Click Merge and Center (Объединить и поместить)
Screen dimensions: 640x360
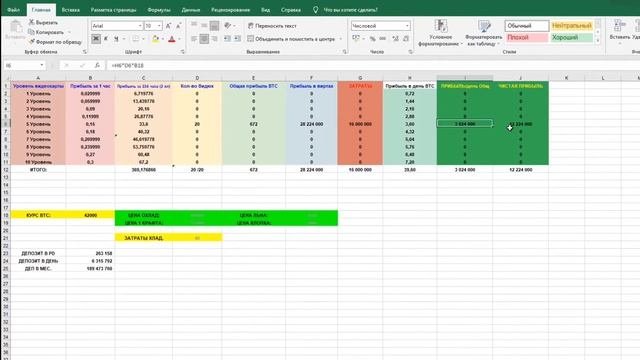291,39
